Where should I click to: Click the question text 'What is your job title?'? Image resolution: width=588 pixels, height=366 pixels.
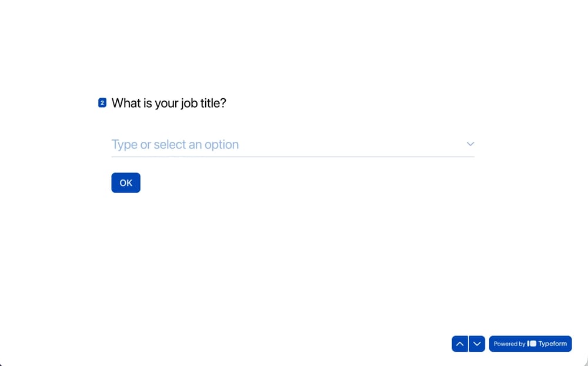pyautogui.click(x=169, y=103)
